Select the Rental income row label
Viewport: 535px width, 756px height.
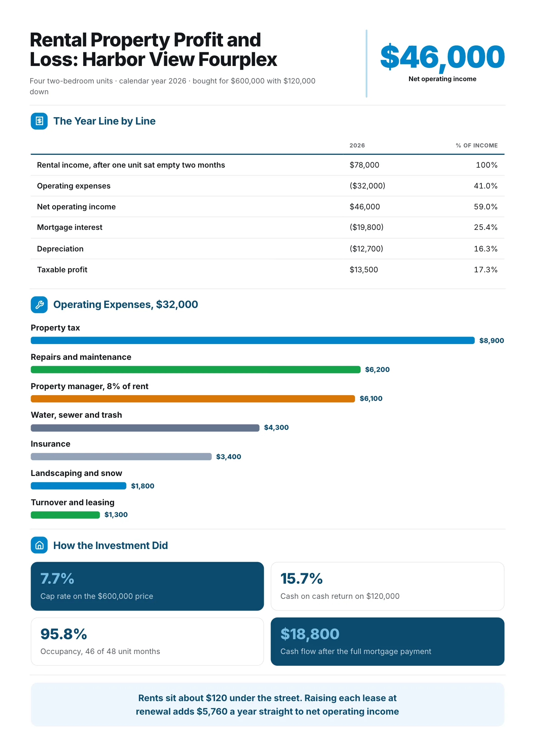[x=131, y=165]
